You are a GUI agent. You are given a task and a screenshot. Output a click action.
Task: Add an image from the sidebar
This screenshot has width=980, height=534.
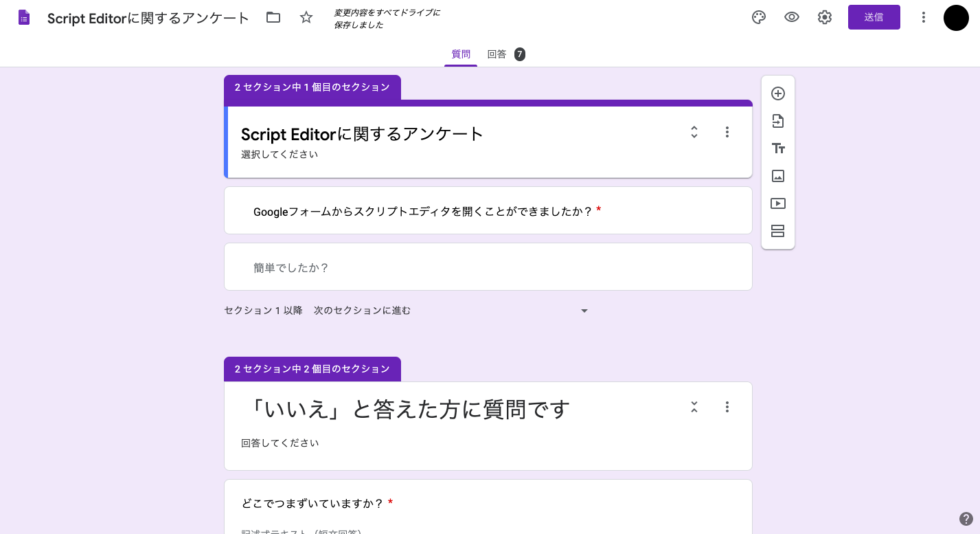778,176
